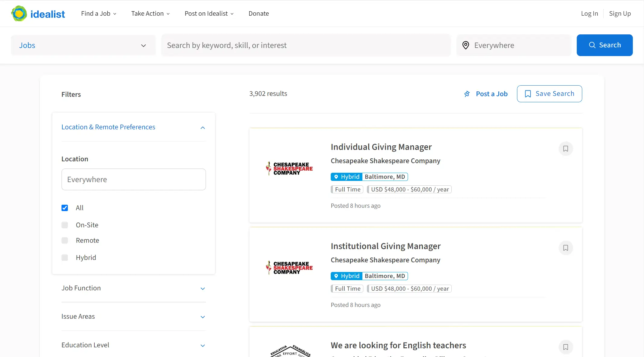The image size is (644, 357).
Task: Click the pin icon next to Post a Job
Action: (x=467, y=94)
